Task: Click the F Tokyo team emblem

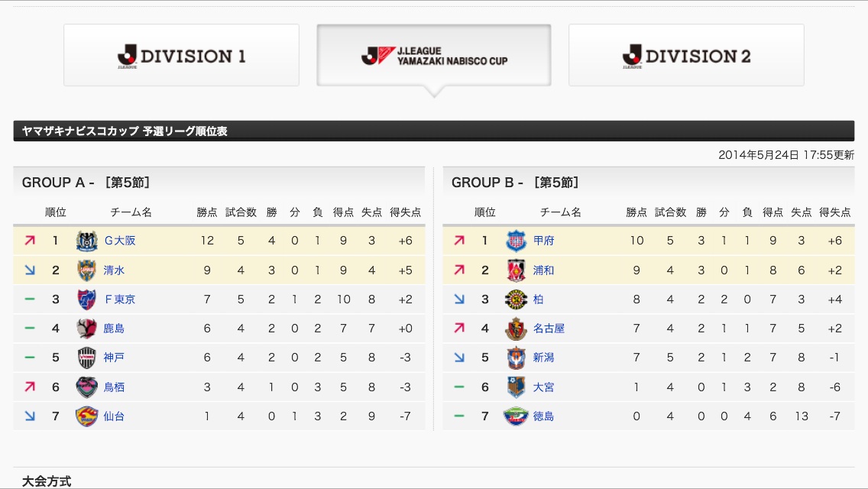Action: point(86,300)
